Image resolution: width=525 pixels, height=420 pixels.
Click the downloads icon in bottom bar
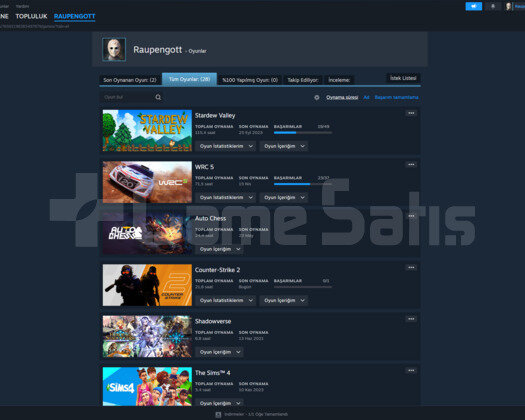[x=218, y=415]
